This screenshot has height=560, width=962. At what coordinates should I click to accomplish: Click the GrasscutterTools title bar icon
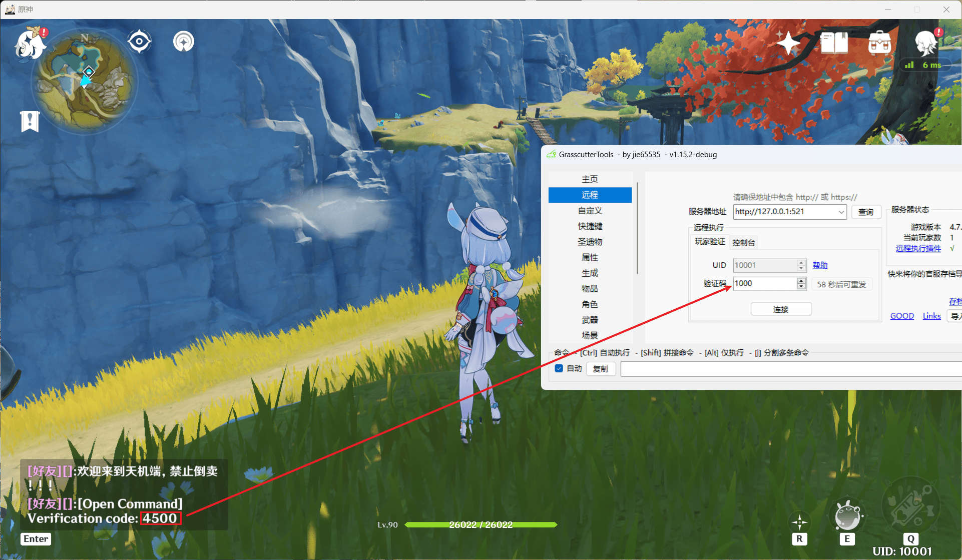551,155
